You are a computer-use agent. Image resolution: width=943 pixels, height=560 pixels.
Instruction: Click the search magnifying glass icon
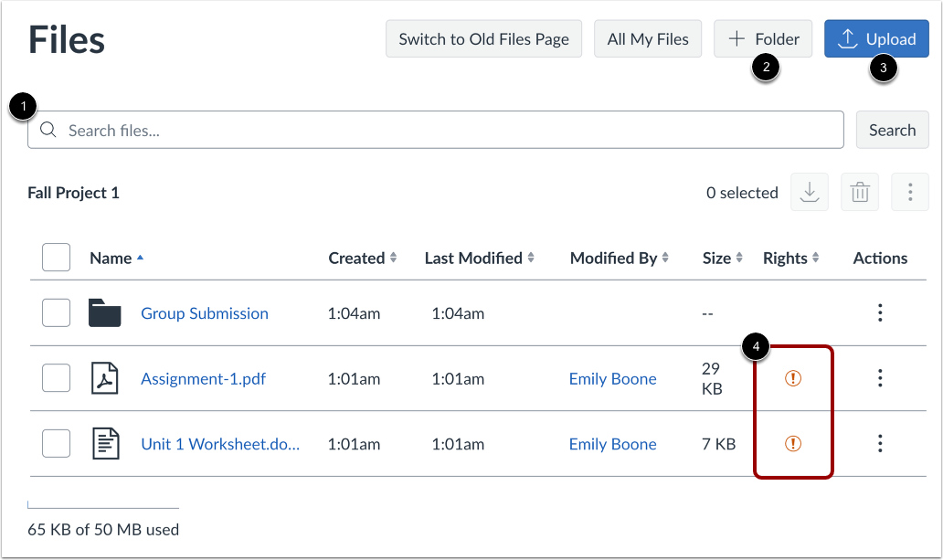[49, 130]
